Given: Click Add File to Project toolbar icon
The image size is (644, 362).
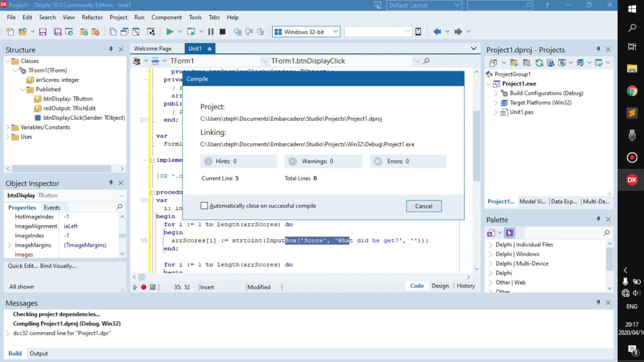Looking at the screenshot, I should point(84,32).
